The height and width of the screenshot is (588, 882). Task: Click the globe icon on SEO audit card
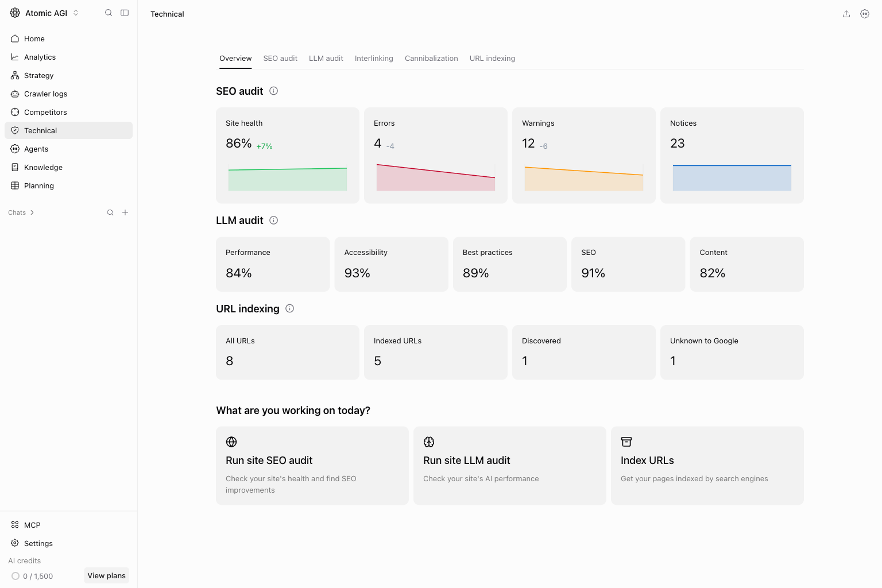point(231,442)
